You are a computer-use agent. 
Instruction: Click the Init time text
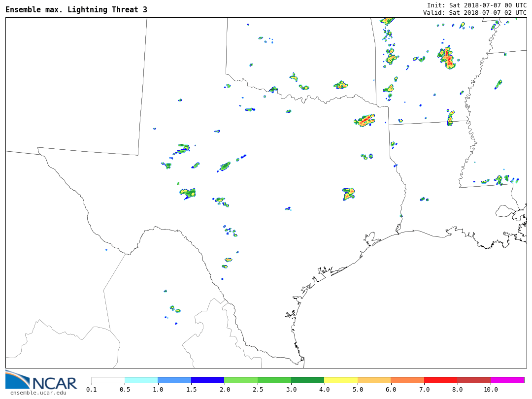point(476,5)
